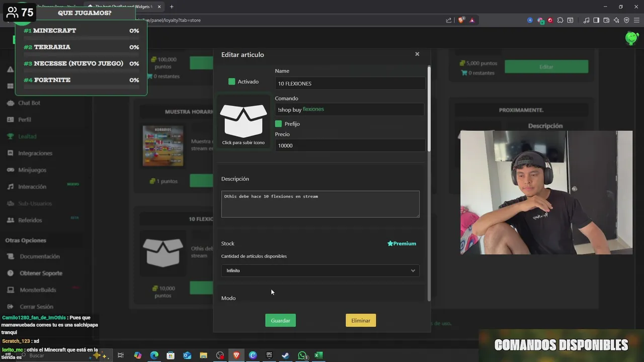Open Steam from the taskbar
This screenshot has width=644, height=362.
[x=285, y=355]
